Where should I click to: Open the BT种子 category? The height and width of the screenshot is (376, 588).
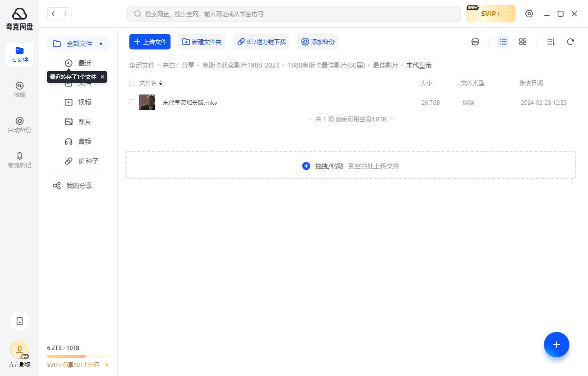click(88, 161)
